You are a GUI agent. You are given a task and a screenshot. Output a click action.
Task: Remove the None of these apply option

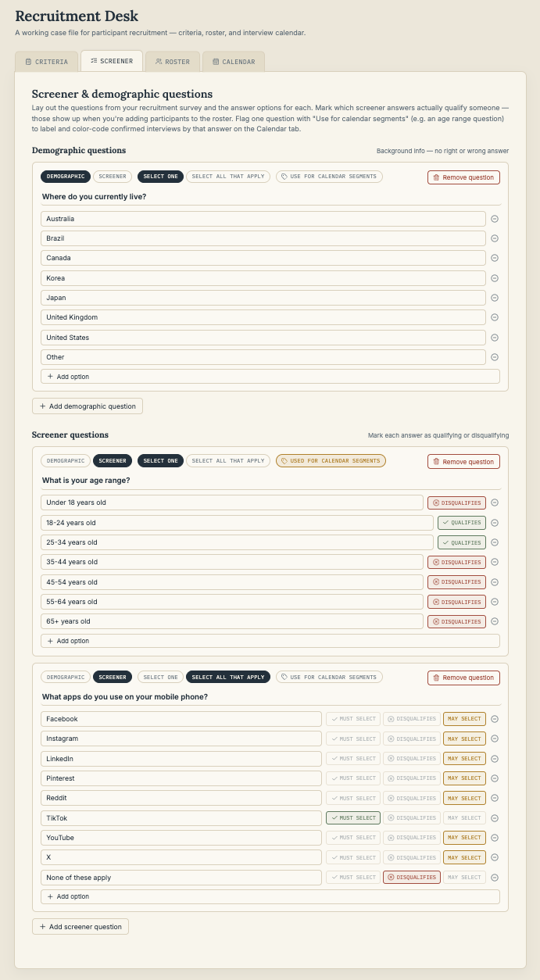pos(495,878)
